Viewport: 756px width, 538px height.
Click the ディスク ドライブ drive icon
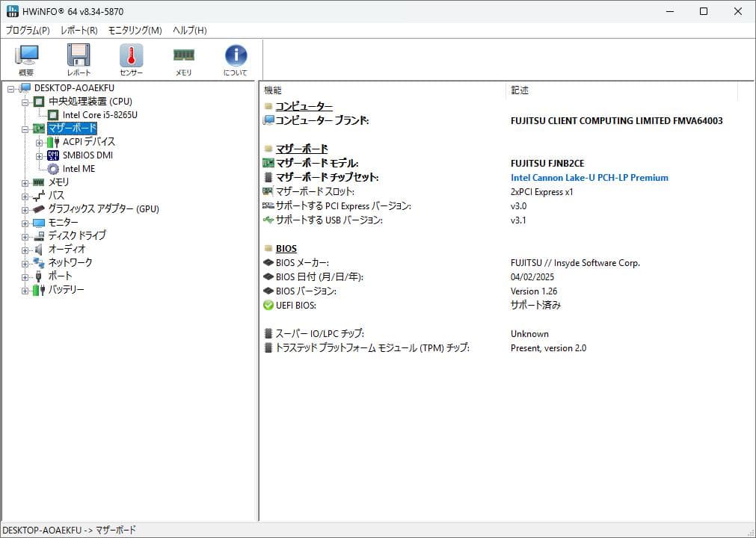coord(39,236)
